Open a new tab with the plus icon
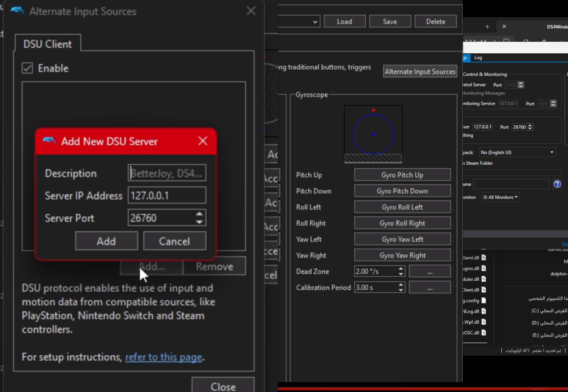Image resolution: width=568 pixels, height=392 pixels. click(x=488, y=27)
